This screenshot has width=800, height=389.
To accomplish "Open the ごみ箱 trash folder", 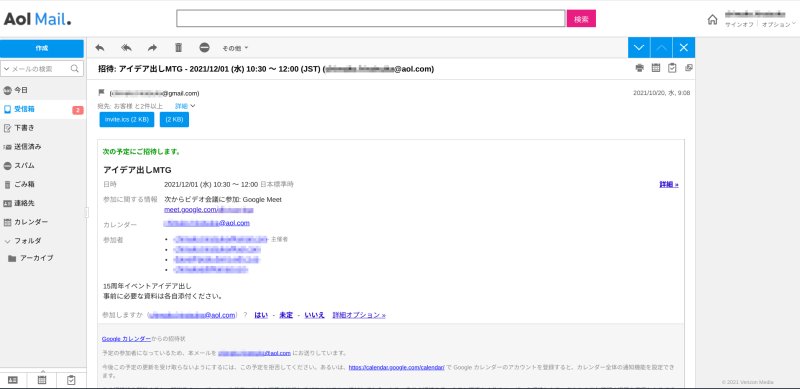I will pos(24,185).
